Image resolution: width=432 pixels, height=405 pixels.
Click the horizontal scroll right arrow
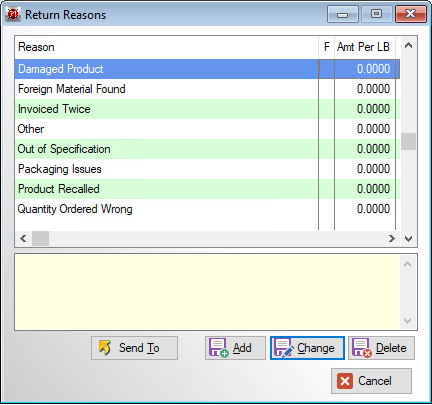pyautogui.click(x=392, y=238)
